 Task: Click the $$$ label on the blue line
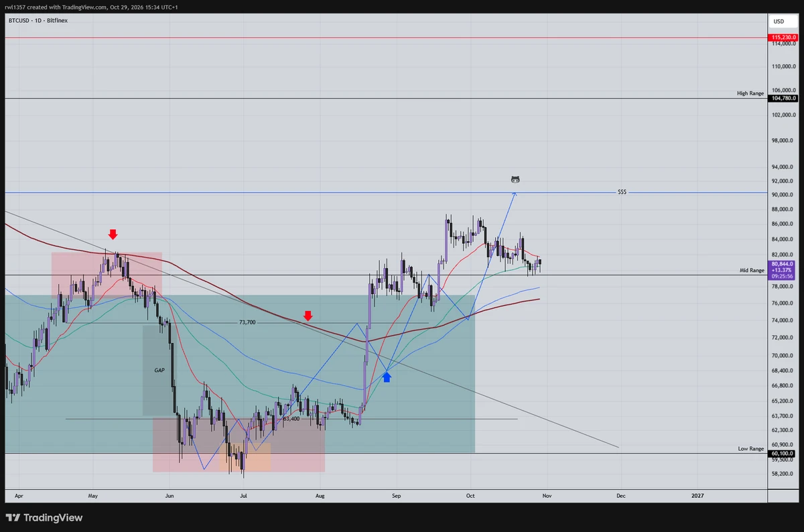[622, 192]
